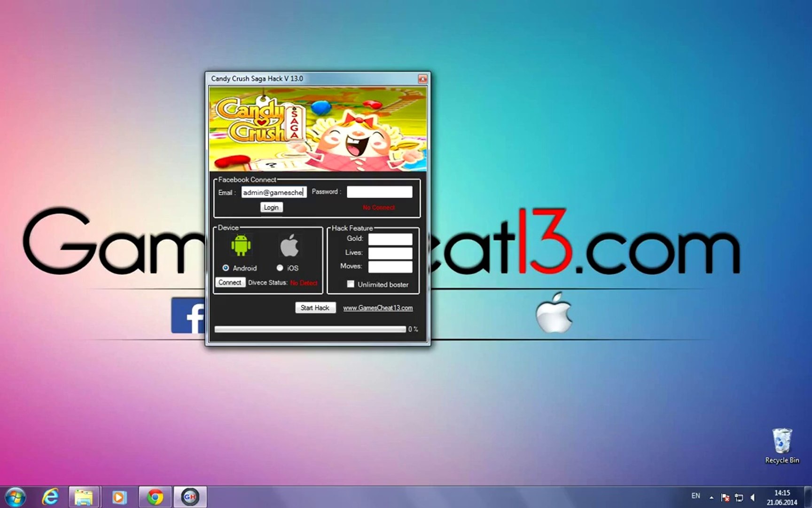Click the EN language indicator
The height and width of the screenshot is (508, 812).
pos(695,496)
